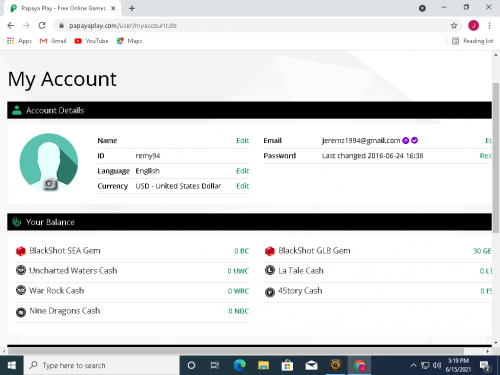This screenshot has width=500, height=375.
Task: Close the Papaya Play tab
Action: [113, 8]
